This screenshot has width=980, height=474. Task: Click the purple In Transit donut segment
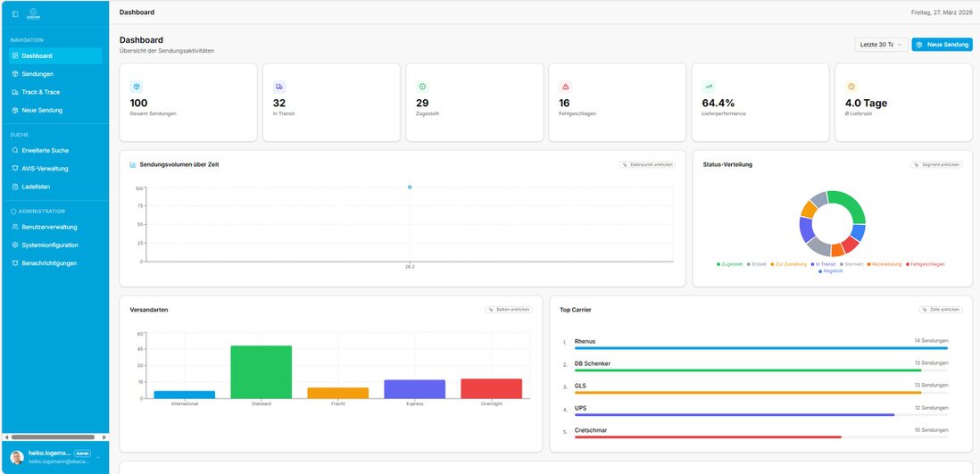click(x=806, y=229)
